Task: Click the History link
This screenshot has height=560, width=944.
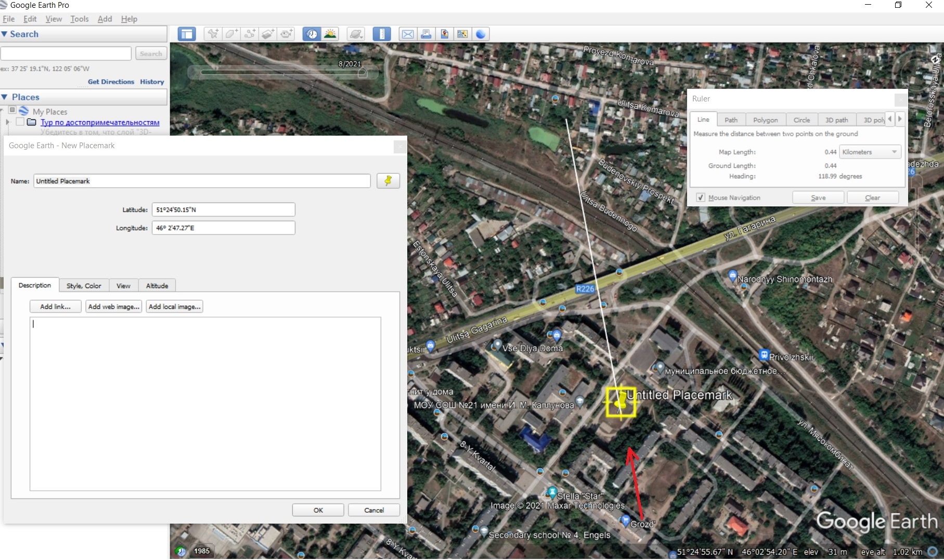Action: pyautogui.click(x=152, y=82)
